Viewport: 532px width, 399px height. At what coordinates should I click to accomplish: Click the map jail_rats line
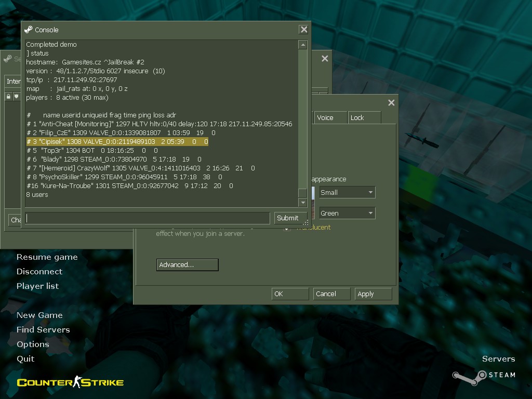(x=77, y=88)
